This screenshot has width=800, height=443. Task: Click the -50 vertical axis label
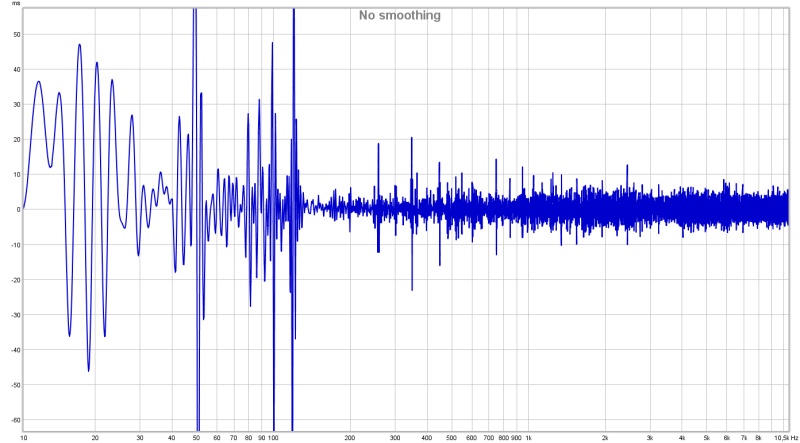coord(16,385)
